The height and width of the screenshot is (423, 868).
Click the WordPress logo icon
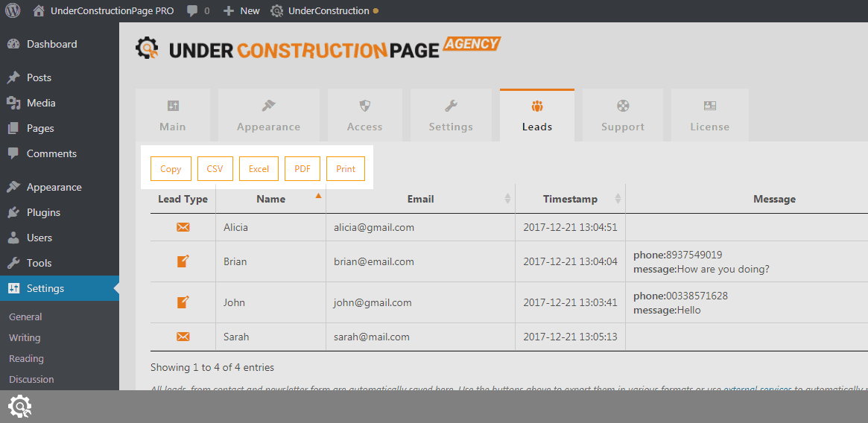13,11
